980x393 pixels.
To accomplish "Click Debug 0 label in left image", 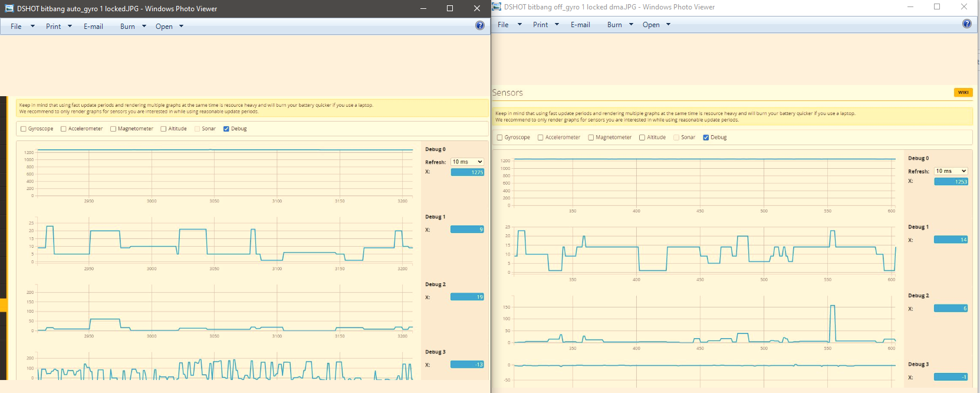I will (435, 149).
